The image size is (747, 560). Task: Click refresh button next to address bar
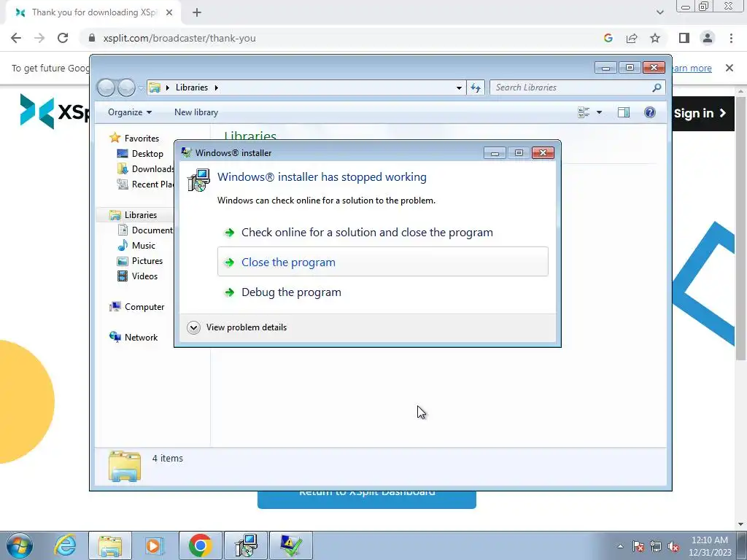click(x=476, y=87)
